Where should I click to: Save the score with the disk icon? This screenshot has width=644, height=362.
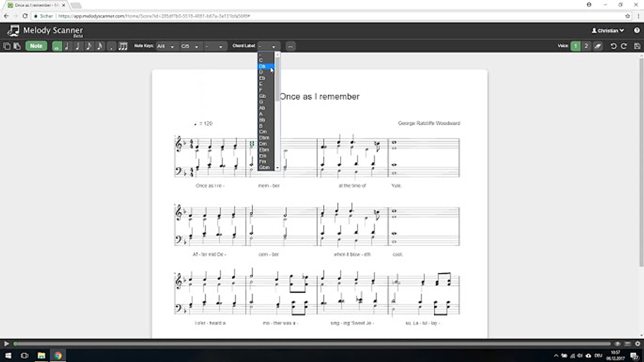click(x=637, y=46)
